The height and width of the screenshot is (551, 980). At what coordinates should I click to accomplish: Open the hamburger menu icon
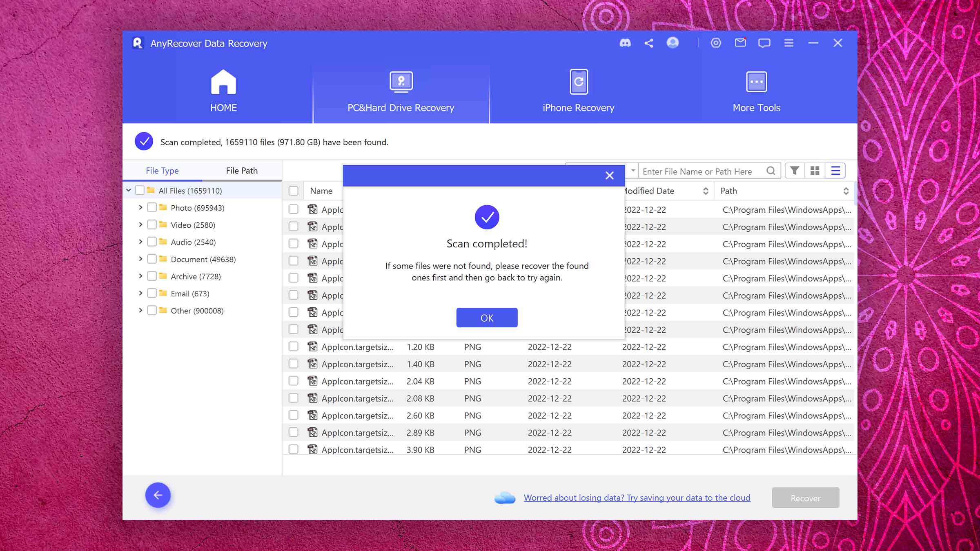tap(789, 43)
